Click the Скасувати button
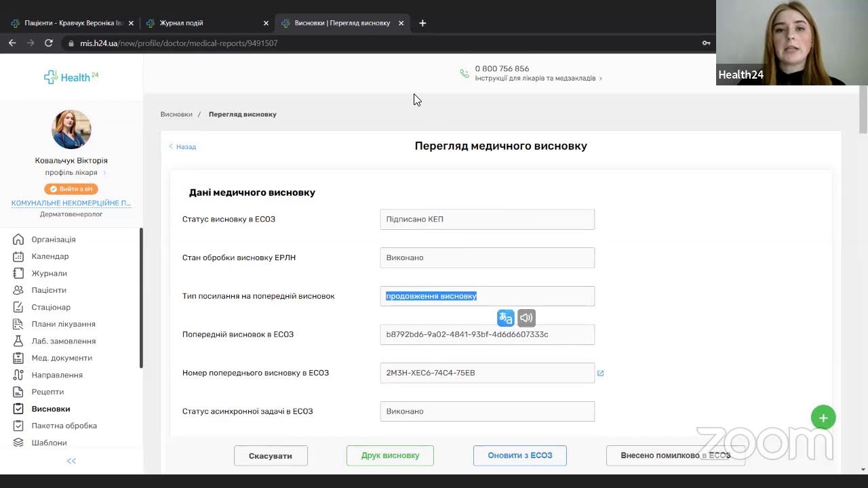 [x=271, y=455]
